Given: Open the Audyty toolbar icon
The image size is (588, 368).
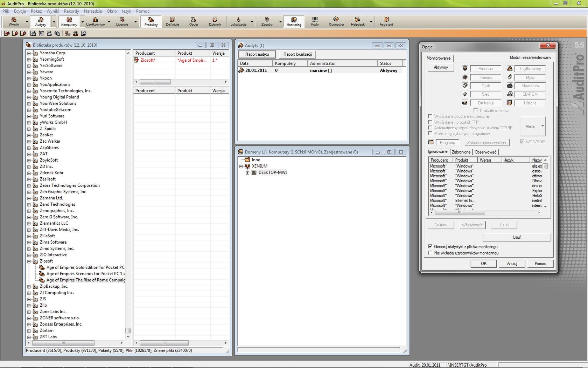Looking at the screenshot, I should point(41,21).
